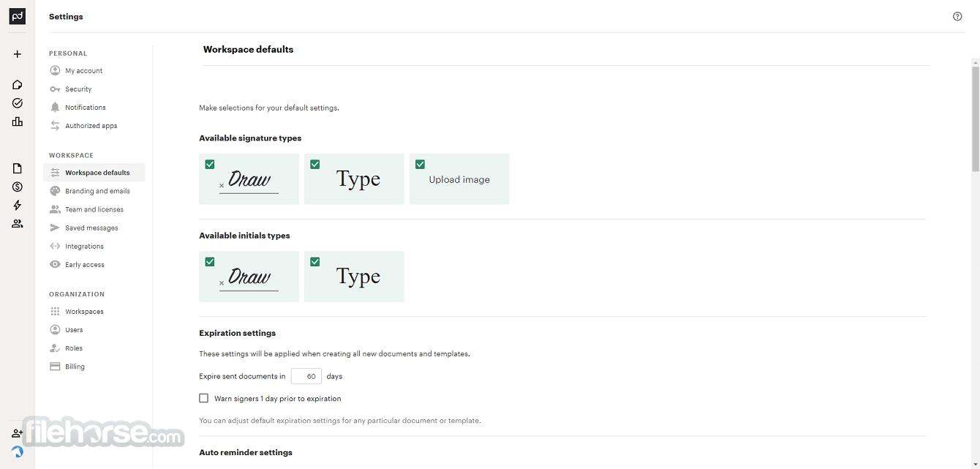The height and width of the screenshot is (469, 980).
Task: Click the Saved messages paper plane icon
Action: click(x=55, y=228)
